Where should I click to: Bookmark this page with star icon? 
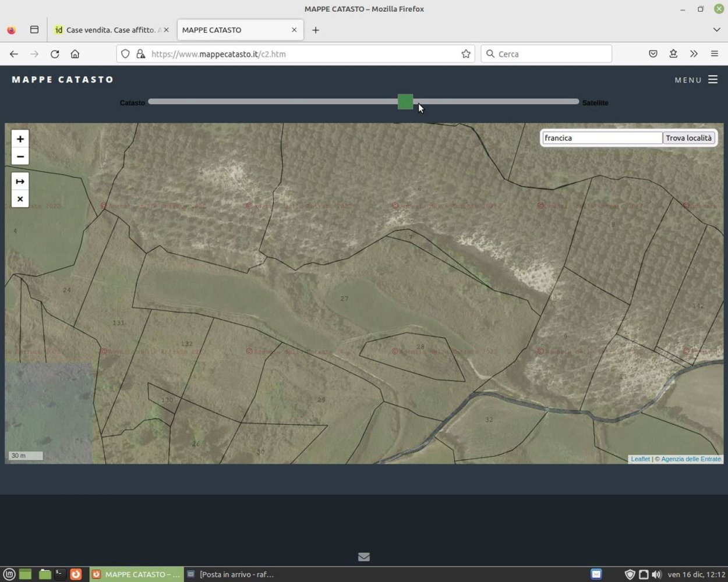click(x=466, y=54)
